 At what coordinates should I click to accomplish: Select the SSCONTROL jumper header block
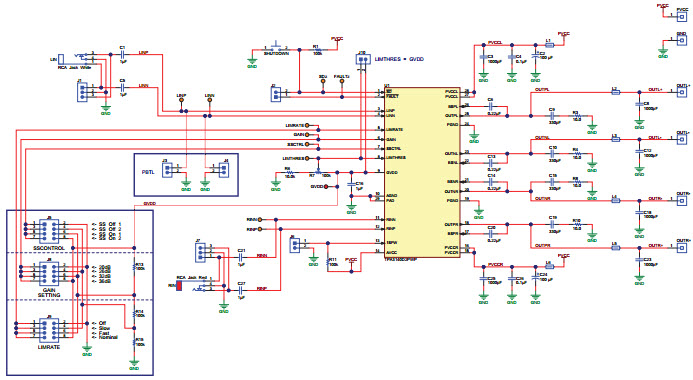pyautogui.click(x=49, y=231)
